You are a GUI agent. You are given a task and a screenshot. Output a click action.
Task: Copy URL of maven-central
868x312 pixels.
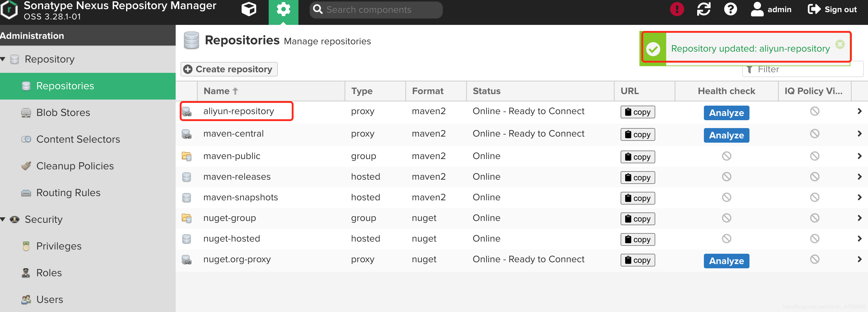638,135
